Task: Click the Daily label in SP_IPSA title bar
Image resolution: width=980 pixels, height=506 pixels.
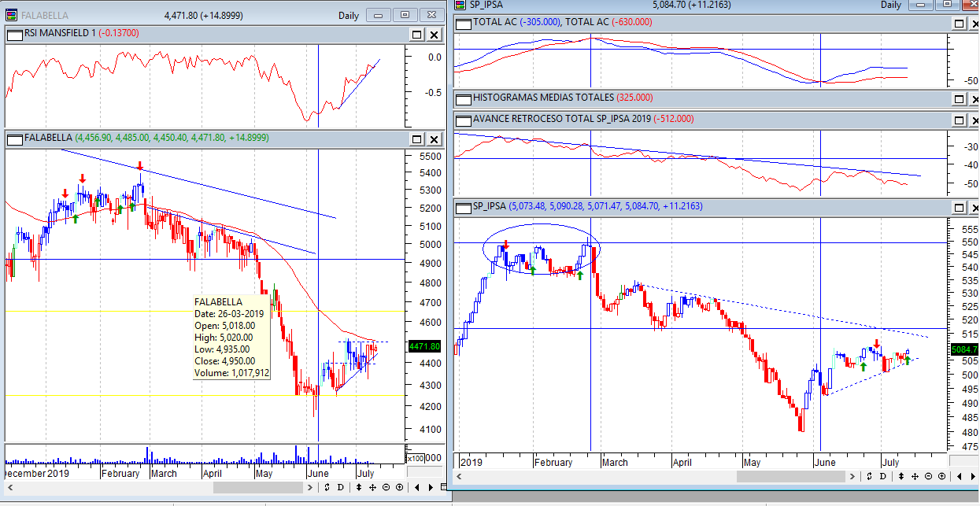Action: 891,5
